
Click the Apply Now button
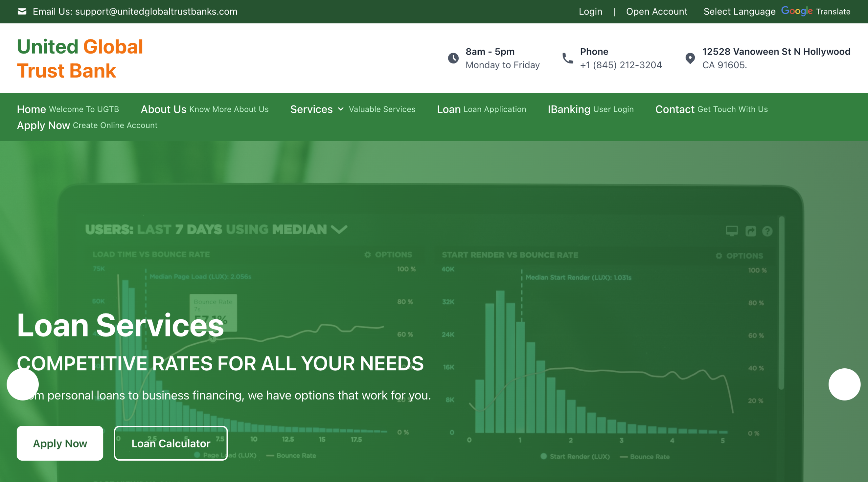point(60,443)
